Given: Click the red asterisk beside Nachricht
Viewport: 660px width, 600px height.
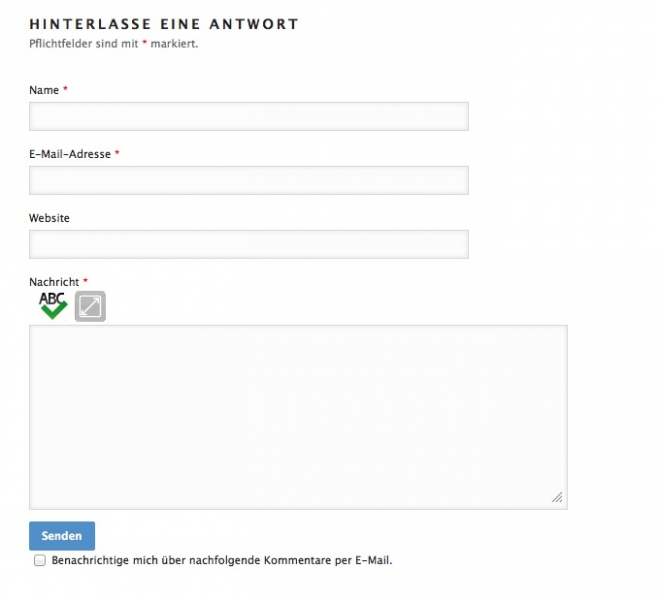Looking at the screenshot, I should 86,281.
